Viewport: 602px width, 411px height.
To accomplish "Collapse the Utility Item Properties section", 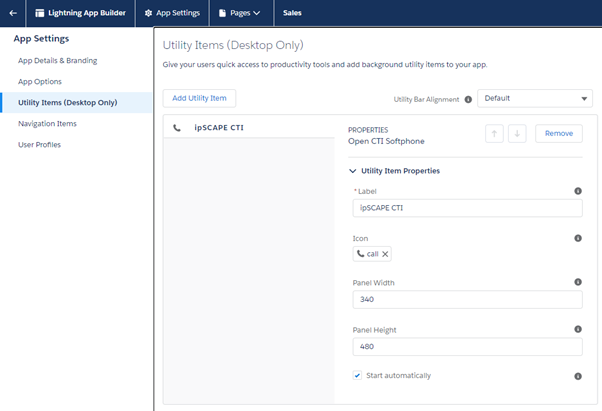I will [352, 171].
